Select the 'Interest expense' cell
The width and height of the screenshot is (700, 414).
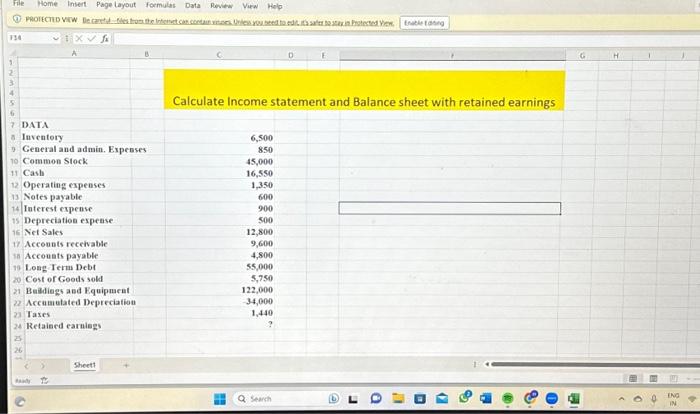pyautogui.click(x=58, y=209)
